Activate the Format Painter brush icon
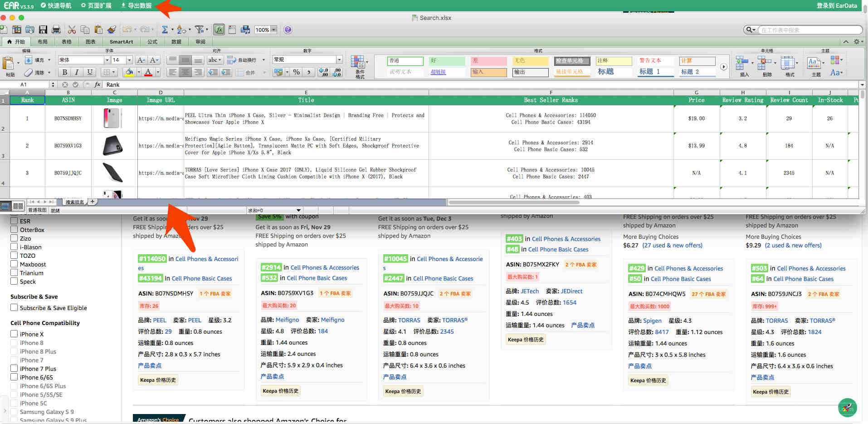 [112, 30]
